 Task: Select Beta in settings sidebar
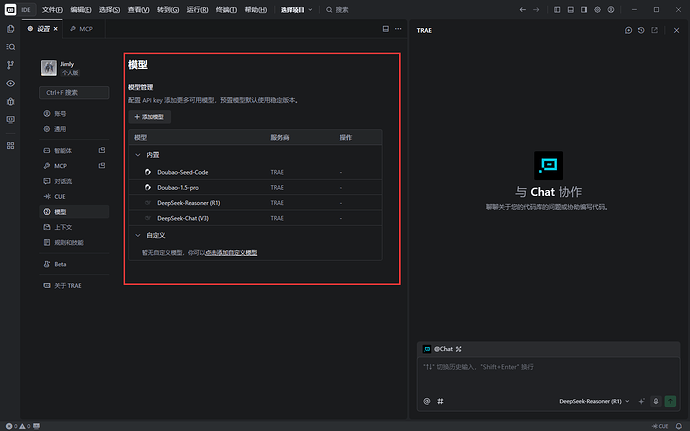pyautogui.click(x=74, y=264)
